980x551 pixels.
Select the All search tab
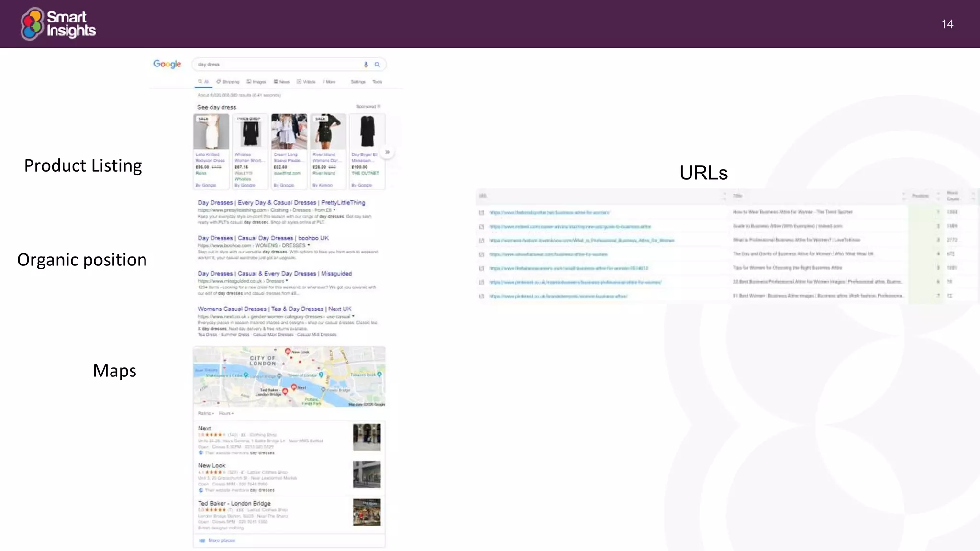click(x=204, y=82)
